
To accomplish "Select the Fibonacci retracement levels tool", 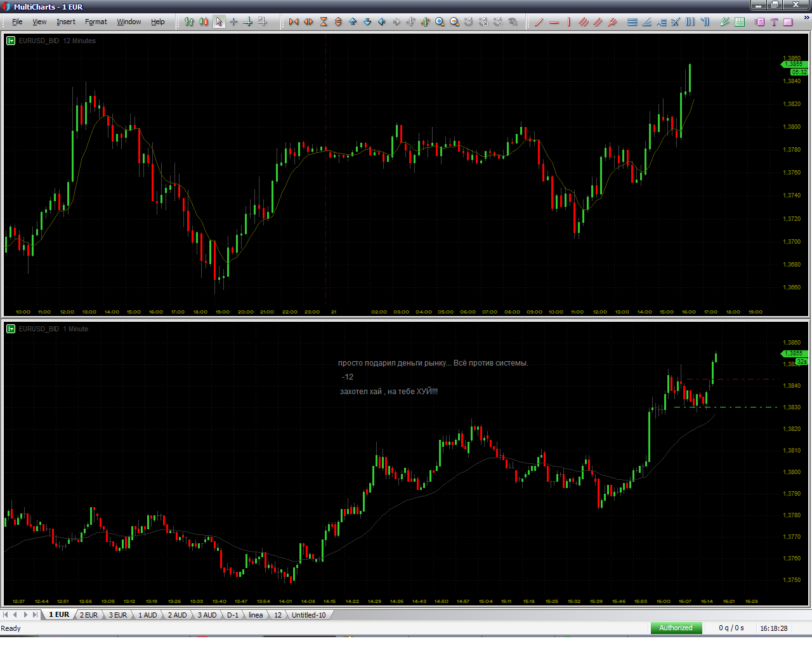I will 632,22.
